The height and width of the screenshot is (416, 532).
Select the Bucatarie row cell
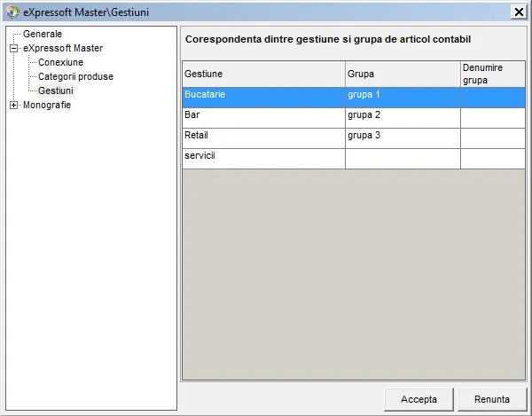click(x=263, y=98)
